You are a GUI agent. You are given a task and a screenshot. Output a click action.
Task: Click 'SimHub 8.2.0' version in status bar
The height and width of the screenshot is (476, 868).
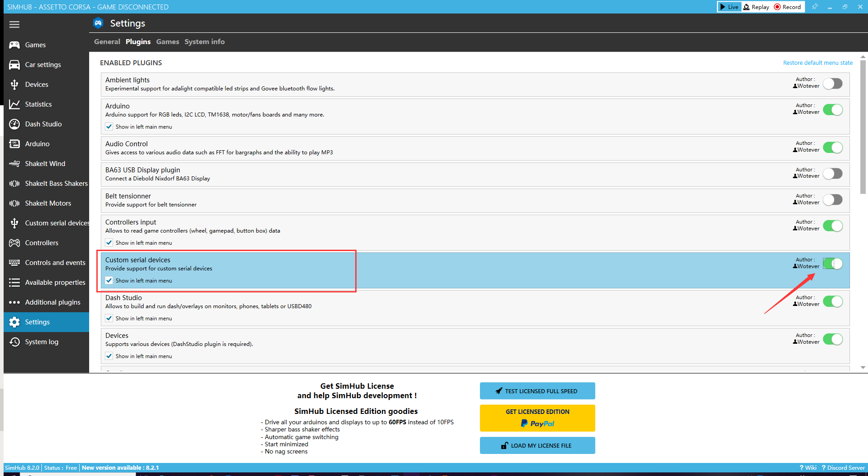click(22, 468)
